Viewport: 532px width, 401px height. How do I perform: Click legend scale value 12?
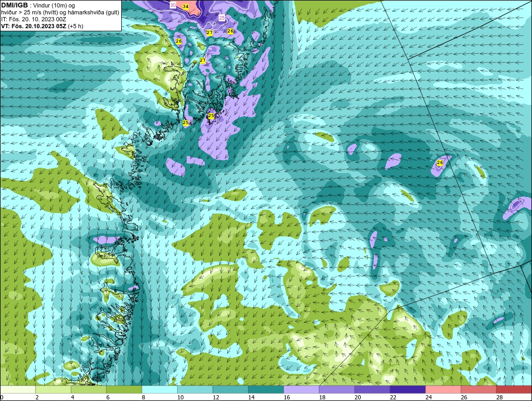click(216, 397)
